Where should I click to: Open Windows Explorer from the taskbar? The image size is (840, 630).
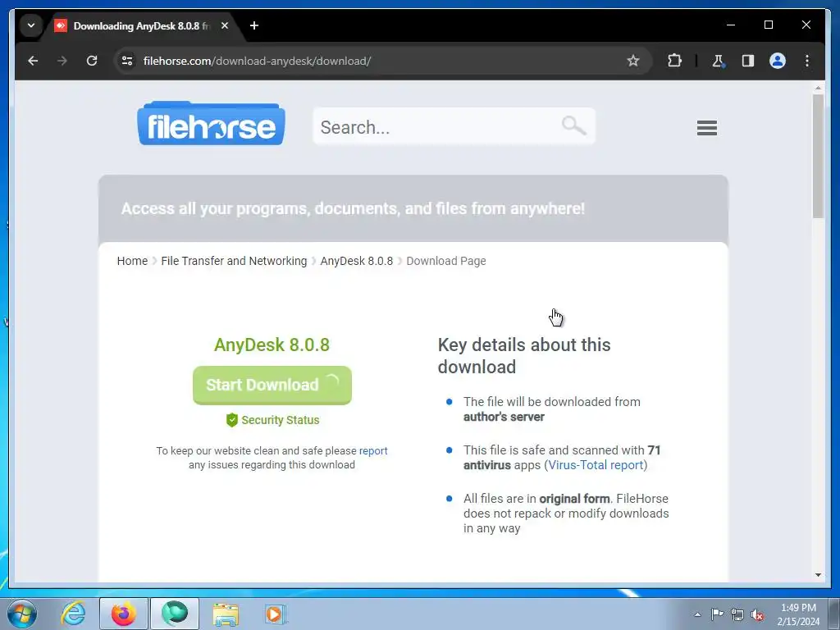coord(226,614)
